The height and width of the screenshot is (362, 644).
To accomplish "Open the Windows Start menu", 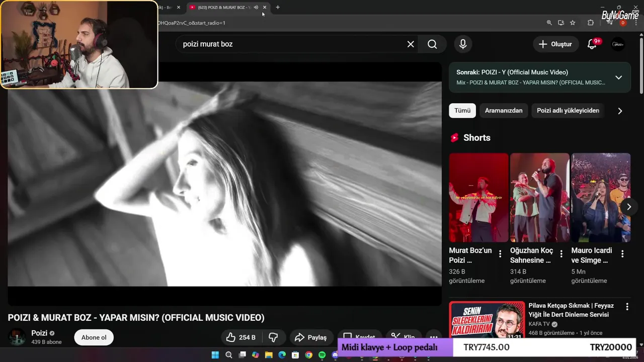I will [x=215, y=355].
